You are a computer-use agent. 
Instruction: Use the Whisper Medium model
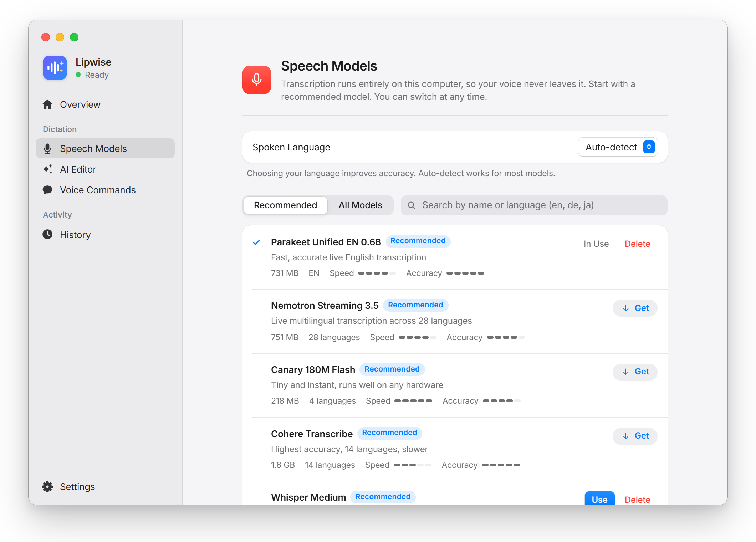coord(599,498)
